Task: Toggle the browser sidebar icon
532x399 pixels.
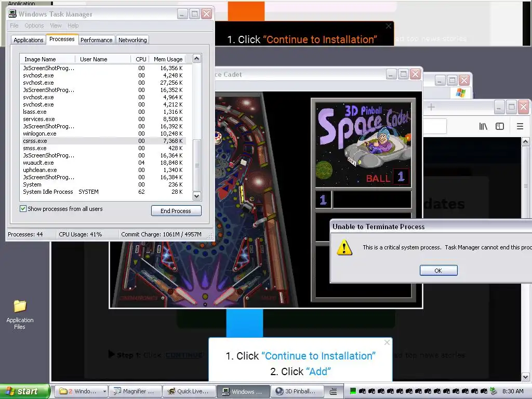Action: (x=500, y=126)
